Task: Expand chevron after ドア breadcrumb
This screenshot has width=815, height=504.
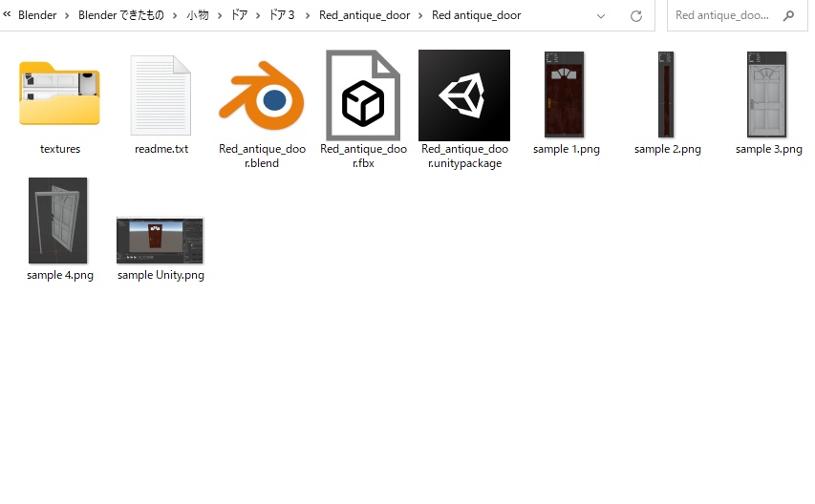Action: 258,16
